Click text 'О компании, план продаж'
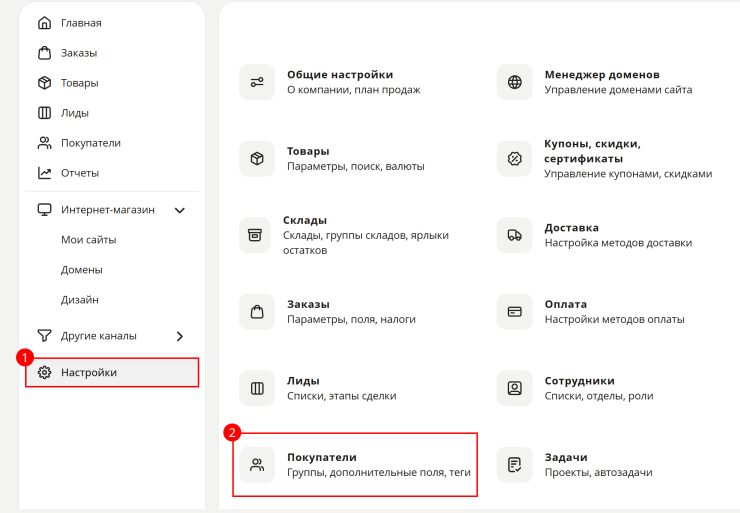This screenshot has height=513, width=740. pos(353,90)
